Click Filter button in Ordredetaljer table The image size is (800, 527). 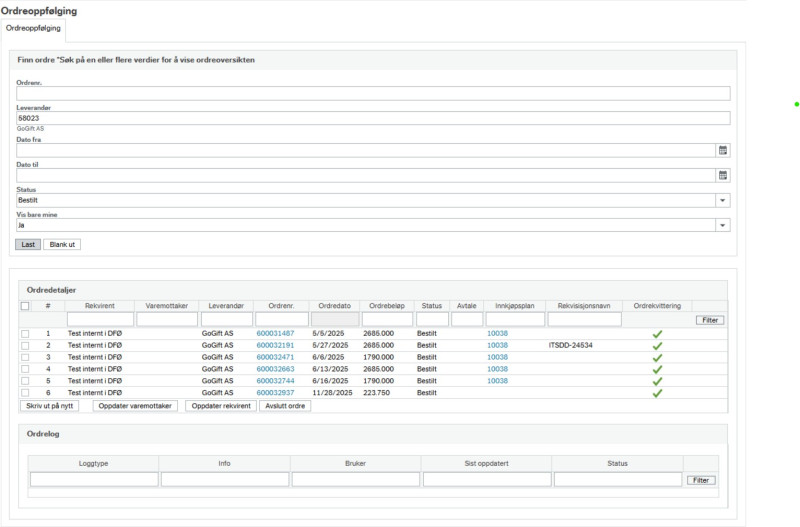point(710,320)
